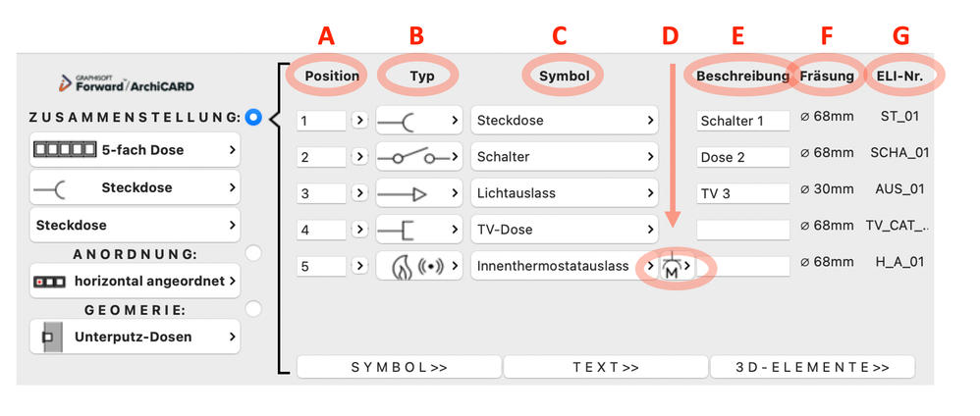
Task: Select the ANORDNUNG radio button
Action: point(253,253)
